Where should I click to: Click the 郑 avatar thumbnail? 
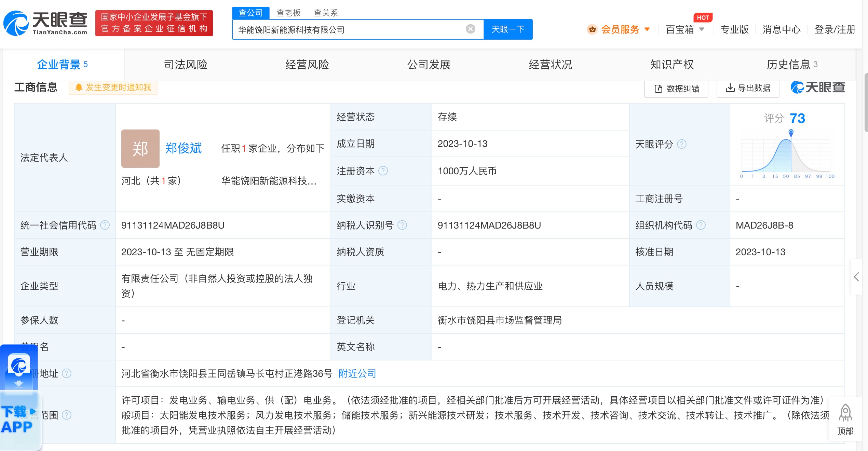tap(140, 149)
